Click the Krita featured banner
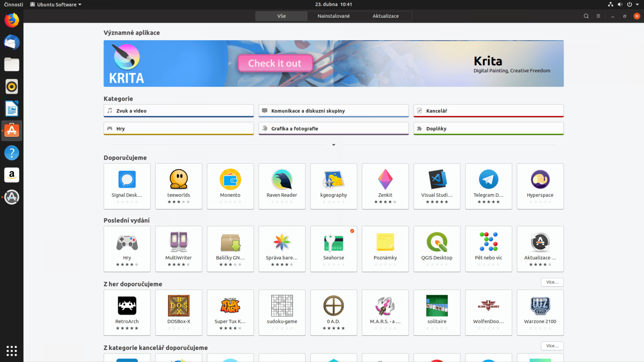644x362 pixels. pos(334,64)
